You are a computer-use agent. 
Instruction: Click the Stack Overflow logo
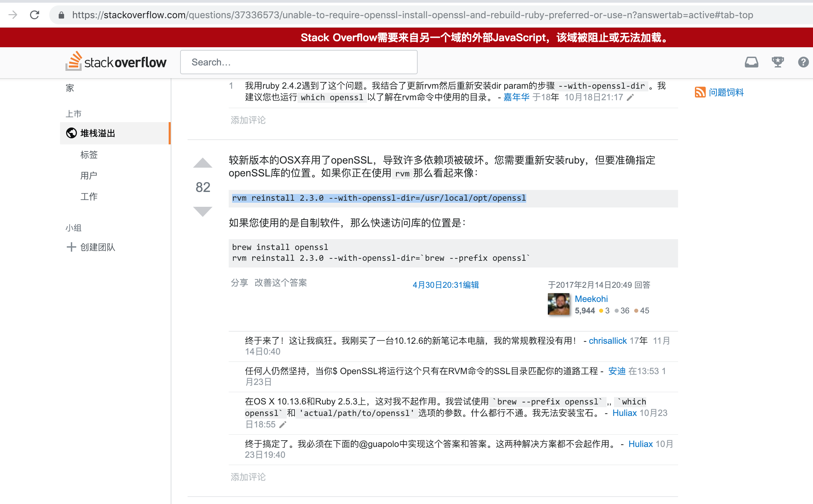(x=116, y=62)
